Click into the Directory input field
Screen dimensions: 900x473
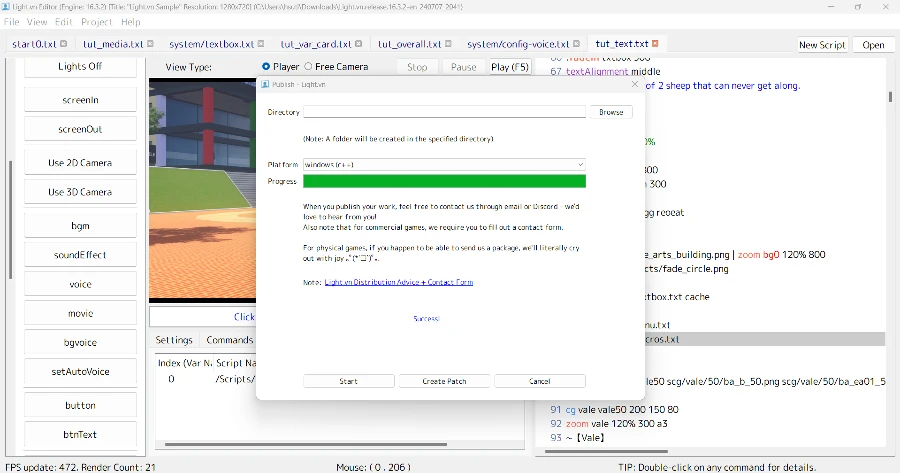444,112
